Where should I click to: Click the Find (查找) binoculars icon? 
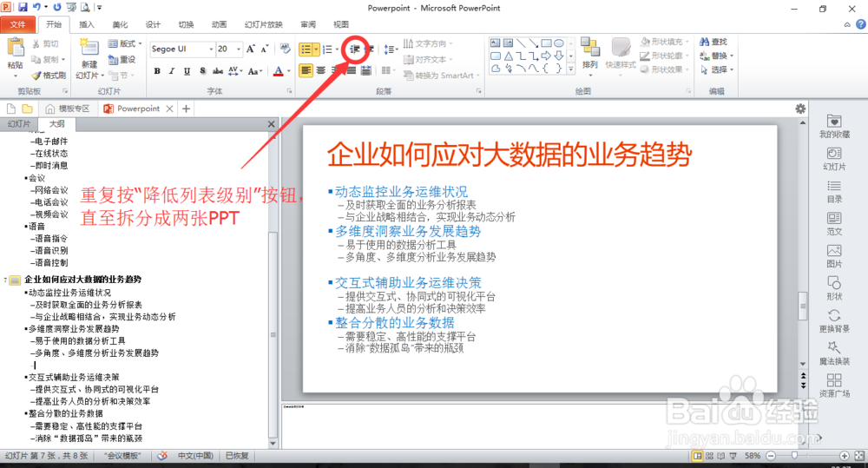click(705, 42)
